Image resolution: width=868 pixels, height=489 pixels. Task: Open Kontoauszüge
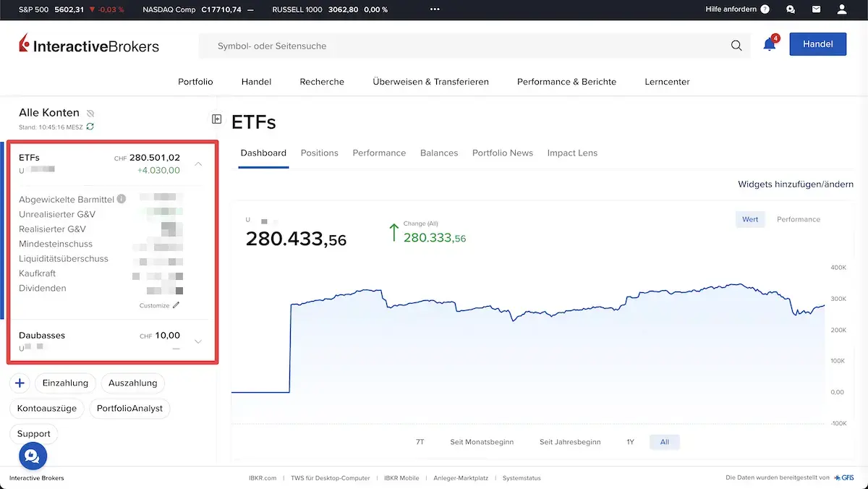[x=47, y=409]
